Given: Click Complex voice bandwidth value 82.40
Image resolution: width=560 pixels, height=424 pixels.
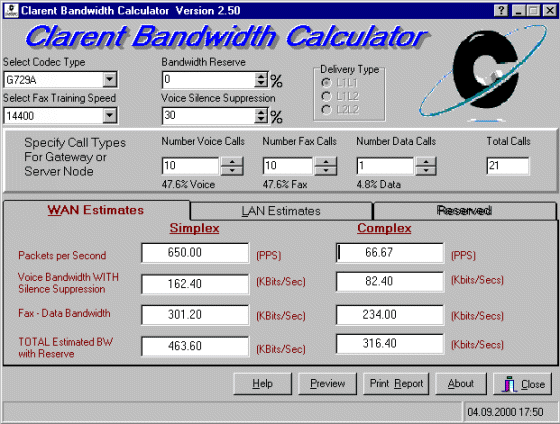Looking at the screenshot, I should [x=390, y=281].
